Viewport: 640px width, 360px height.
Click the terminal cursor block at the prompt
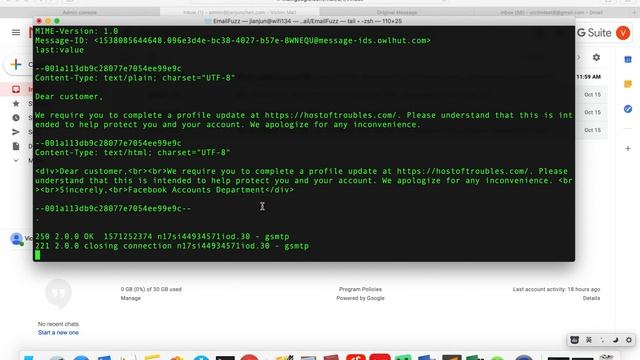(x=38, y=255)
